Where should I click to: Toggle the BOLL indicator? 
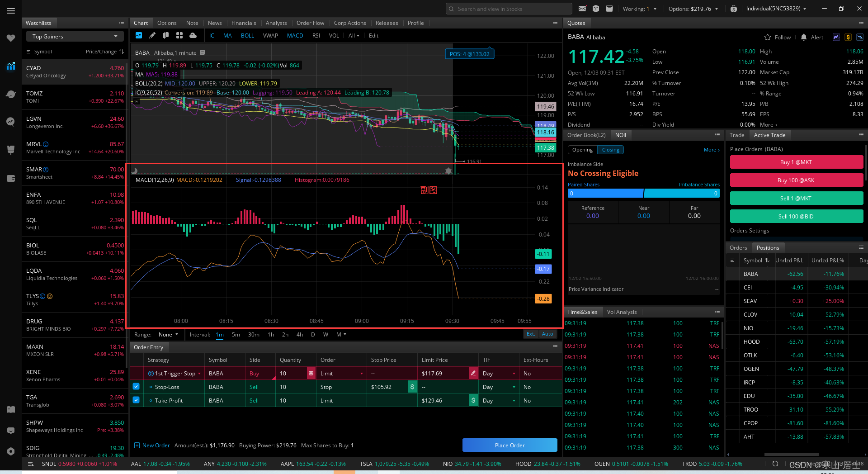click(247, 36)
